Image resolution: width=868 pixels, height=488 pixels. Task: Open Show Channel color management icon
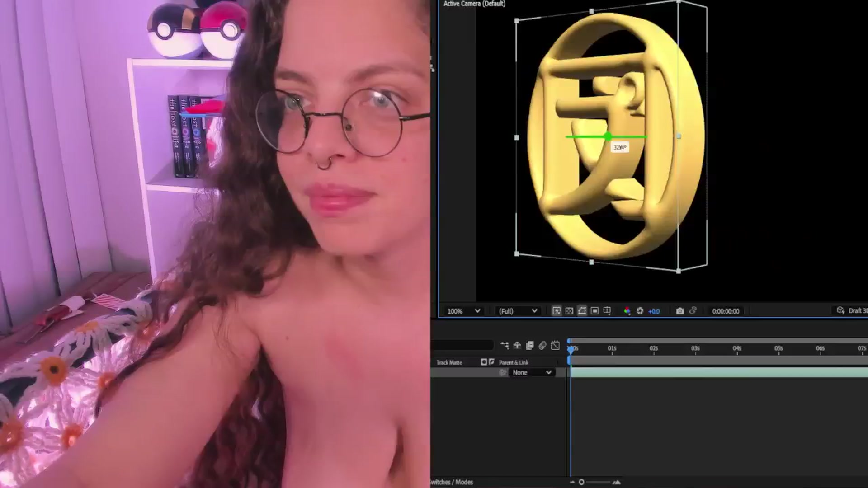[x=627, y=311]
